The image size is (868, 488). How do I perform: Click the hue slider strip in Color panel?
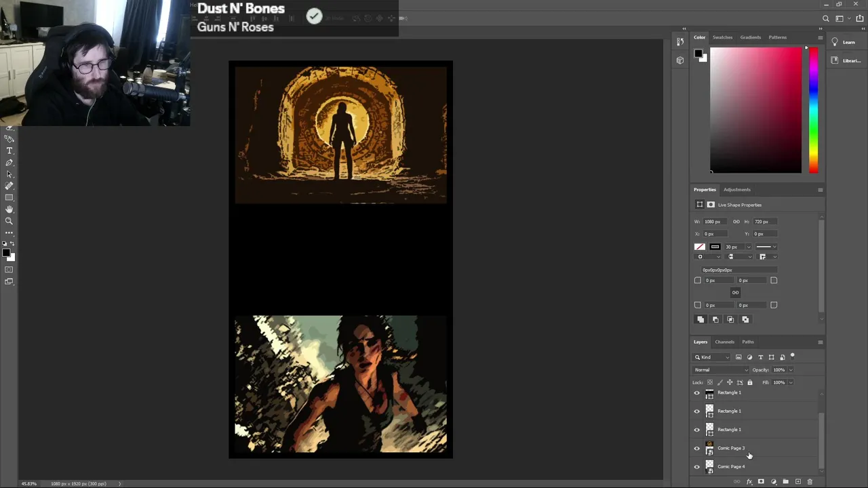[x=813, y=110]
